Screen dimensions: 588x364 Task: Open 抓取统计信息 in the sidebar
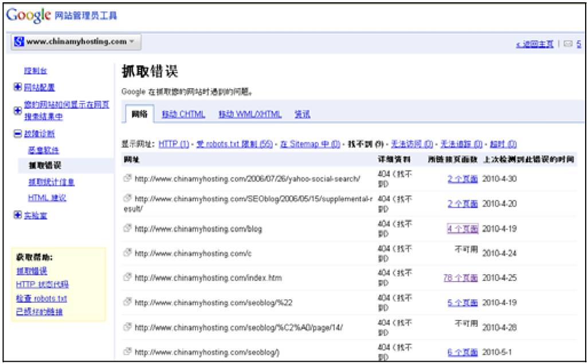coord(52,182)
